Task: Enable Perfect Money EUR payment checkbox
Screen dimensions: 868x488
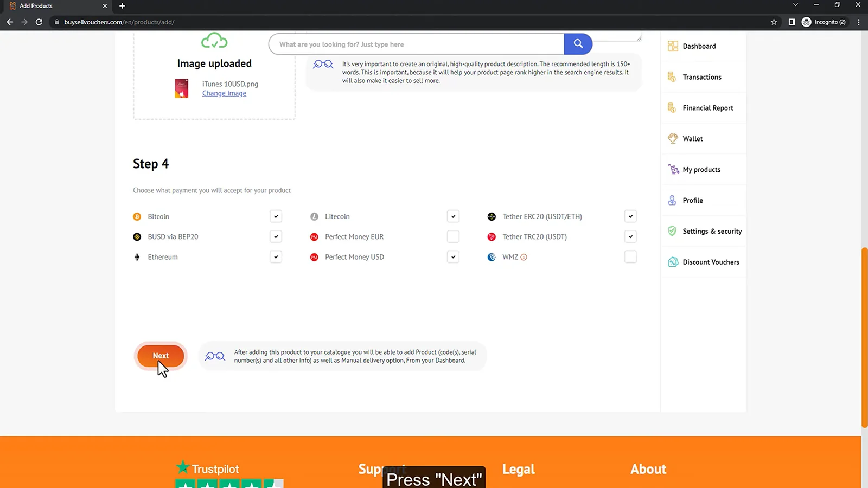Action: tap(453, 237)
